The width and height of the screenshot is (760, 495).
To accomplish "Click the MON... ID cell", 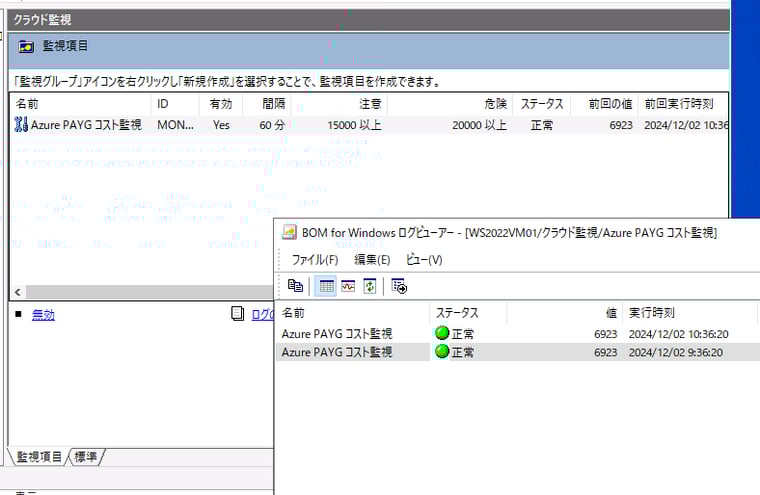I will pyautogui.click(x=175, y=125).
